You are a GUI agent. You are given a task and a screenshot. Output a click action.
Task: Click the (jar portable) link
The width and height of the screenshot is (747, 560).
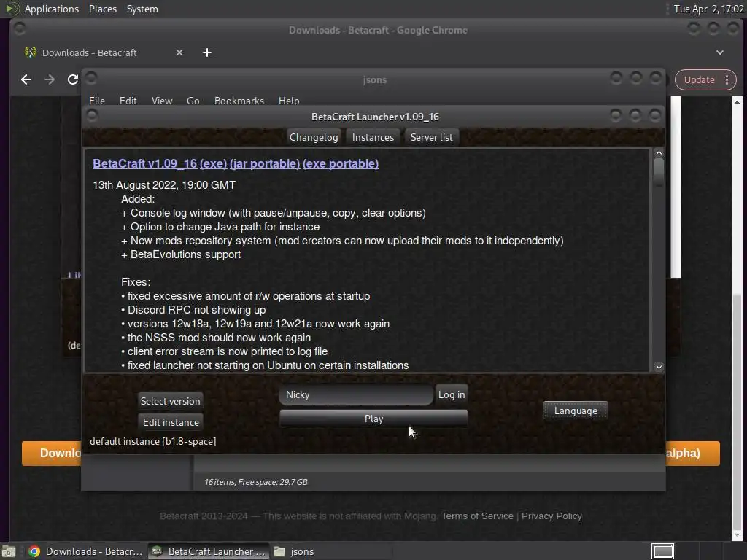(x=265, y=163)
